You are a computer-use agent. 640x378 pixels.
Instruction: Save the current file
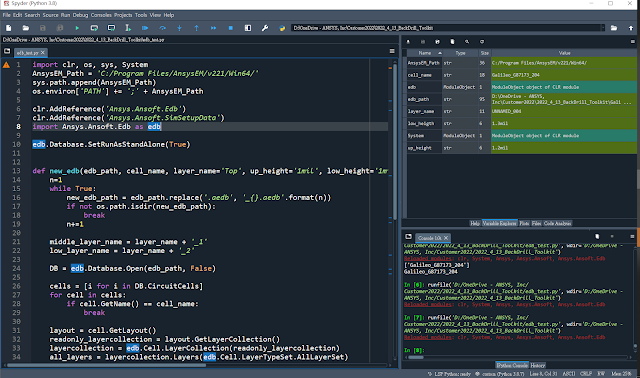coord(43,28)
